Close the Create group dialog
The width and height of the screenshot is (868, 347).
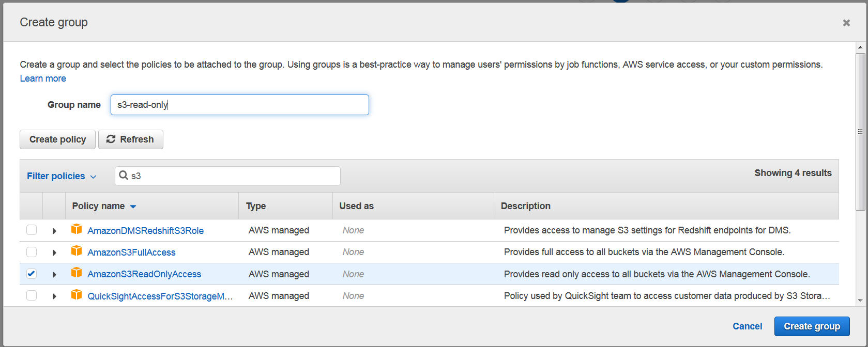click(846, 23)
